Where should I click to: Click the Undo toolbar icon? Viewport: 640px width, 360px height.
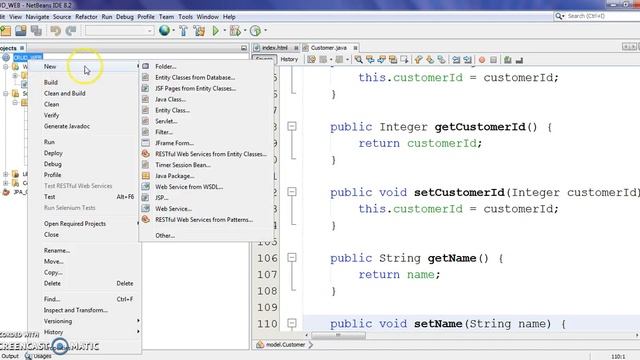(56, 31)
